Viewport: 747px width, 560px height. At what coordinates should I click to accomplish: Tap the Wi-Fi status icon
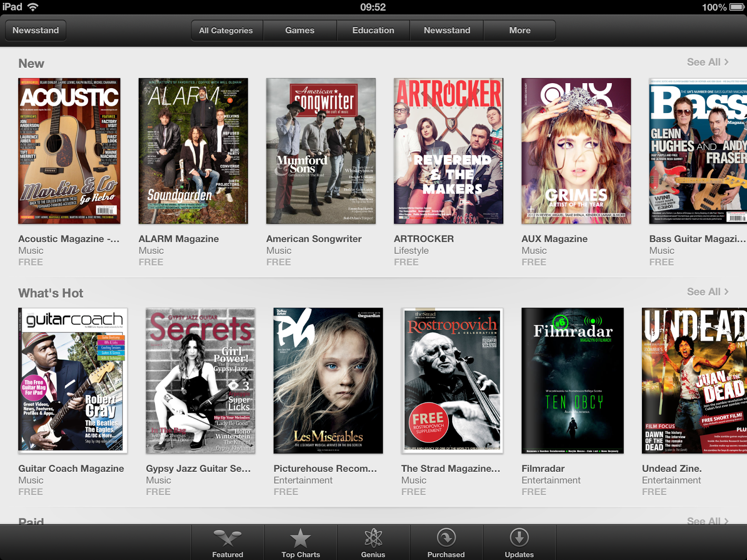click(x=33, y=7)
